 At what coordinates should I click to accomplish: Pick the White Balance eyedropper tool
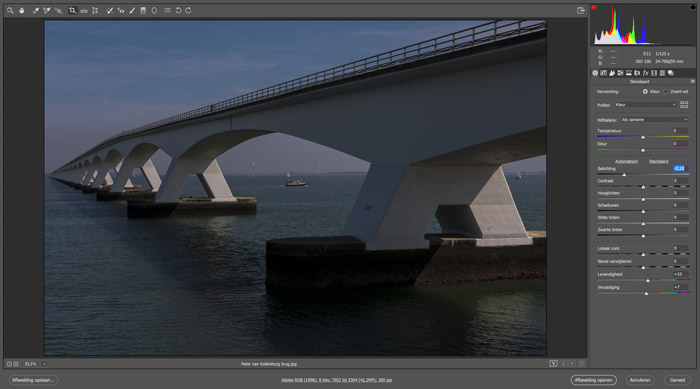click(36, 10)
